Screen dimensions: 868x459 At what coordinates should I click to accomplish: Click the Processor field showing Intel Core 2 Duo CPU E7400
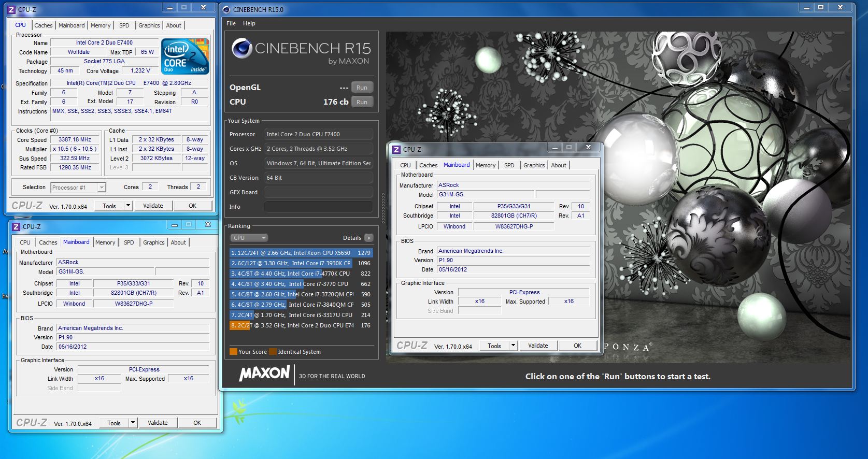pyautogui.click(x=318, y=134)
